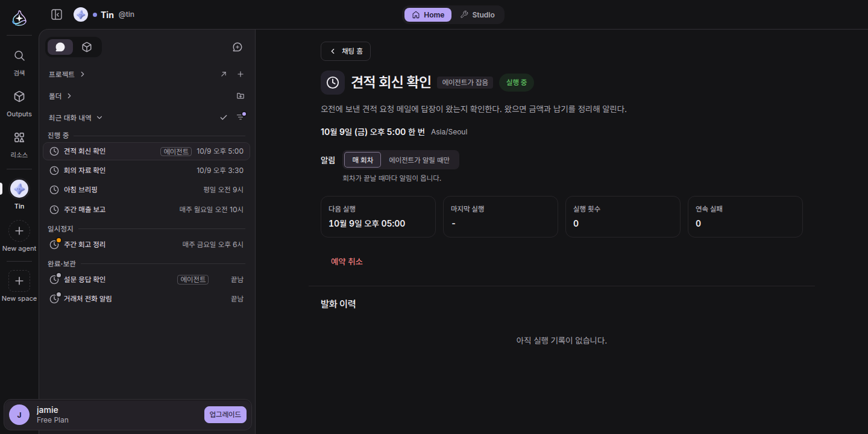Click 에이전트가 잡음 badge

465,83
